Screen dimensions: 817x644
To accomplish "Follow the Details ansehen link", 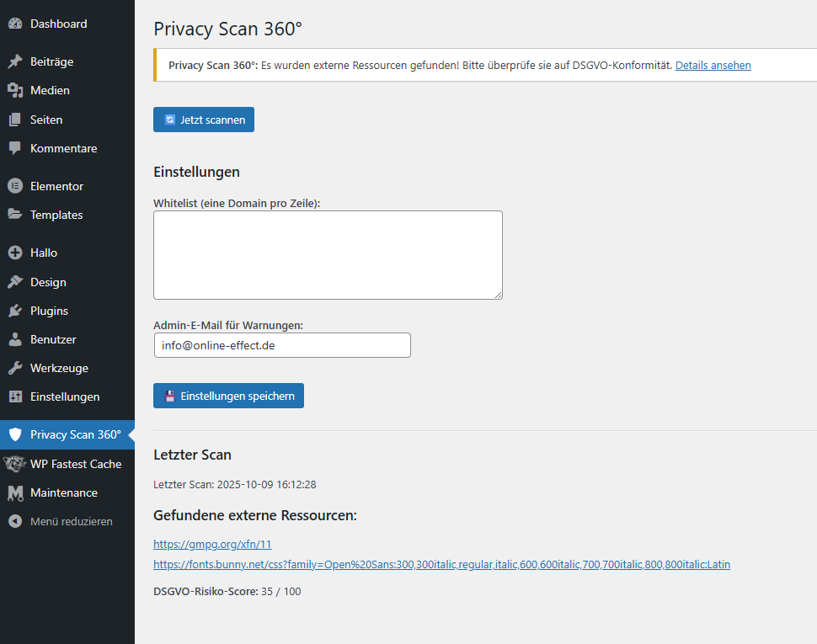I will [x=713, y=65].
